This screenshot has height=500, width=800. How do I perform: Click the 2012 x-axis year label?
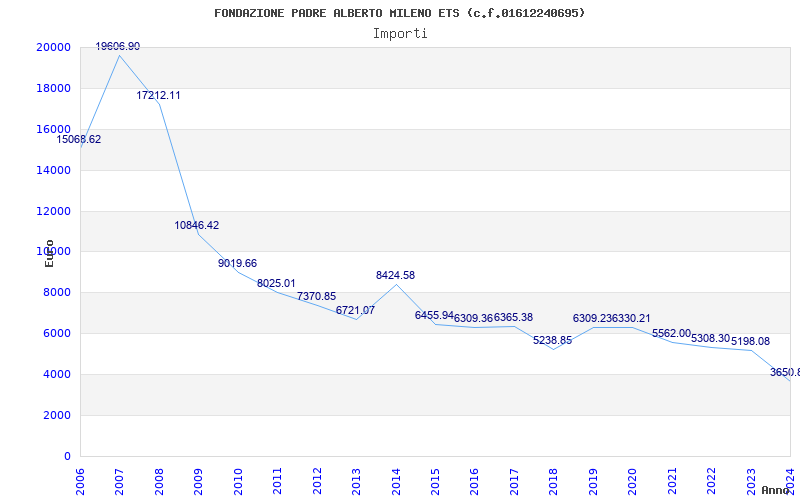317,481
